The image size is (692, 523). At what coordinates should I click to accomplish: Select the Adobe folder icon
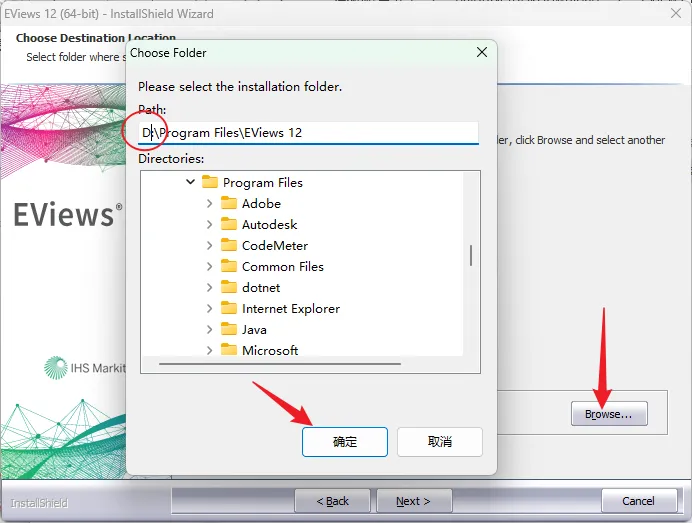point(229,203)
